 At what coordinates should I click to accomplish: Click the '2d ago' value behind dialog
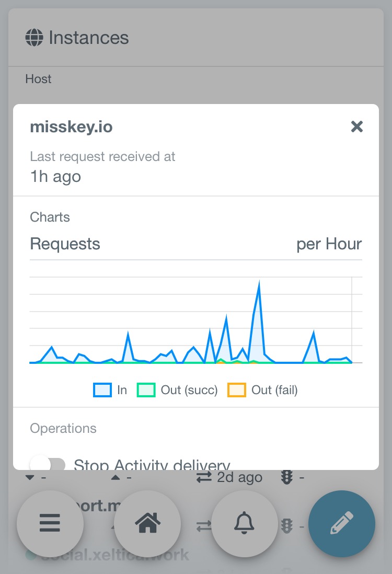coord(239,477)
